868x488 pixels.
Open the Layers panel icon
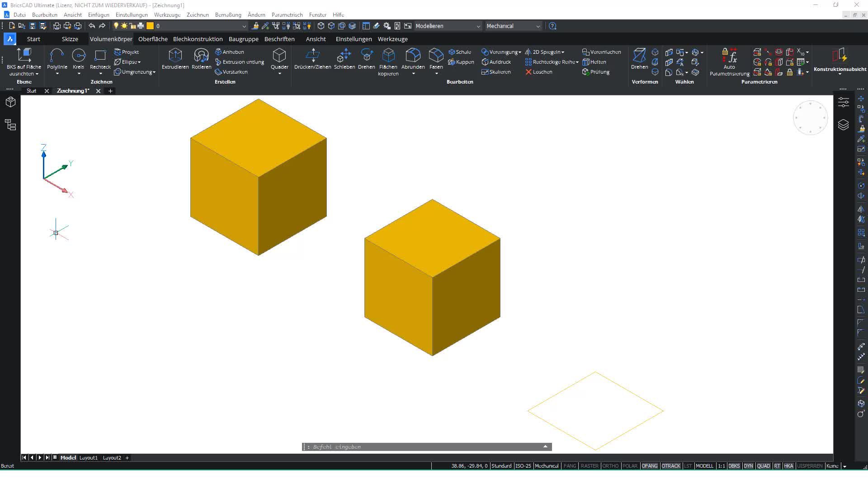(x=843, y=125)
